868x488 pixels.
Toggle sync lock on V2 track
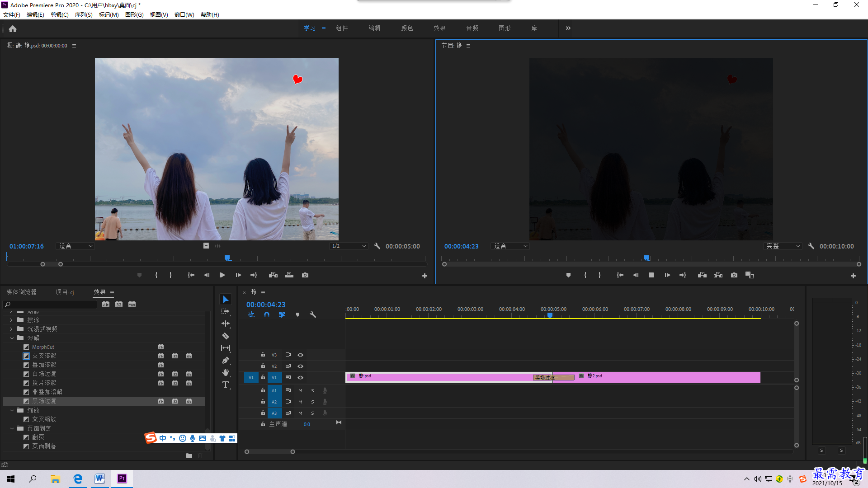pyautogui.click(x=288, y=366)
